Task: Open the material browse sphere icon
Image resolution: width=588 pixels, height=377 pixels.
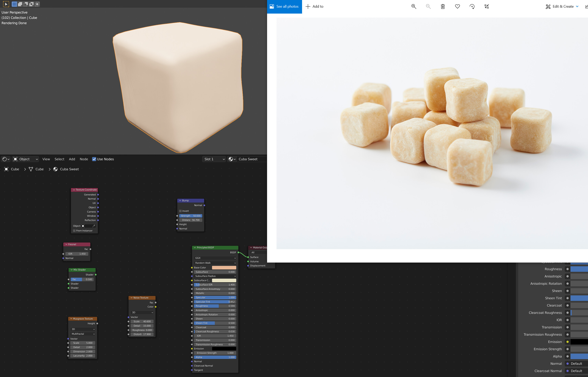Action: 232,159
